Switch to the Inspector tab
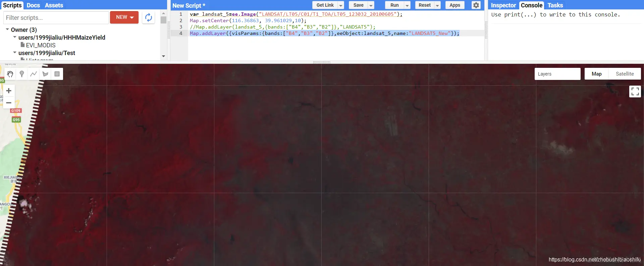The image size is (644, 266). (x=503, y=5)
